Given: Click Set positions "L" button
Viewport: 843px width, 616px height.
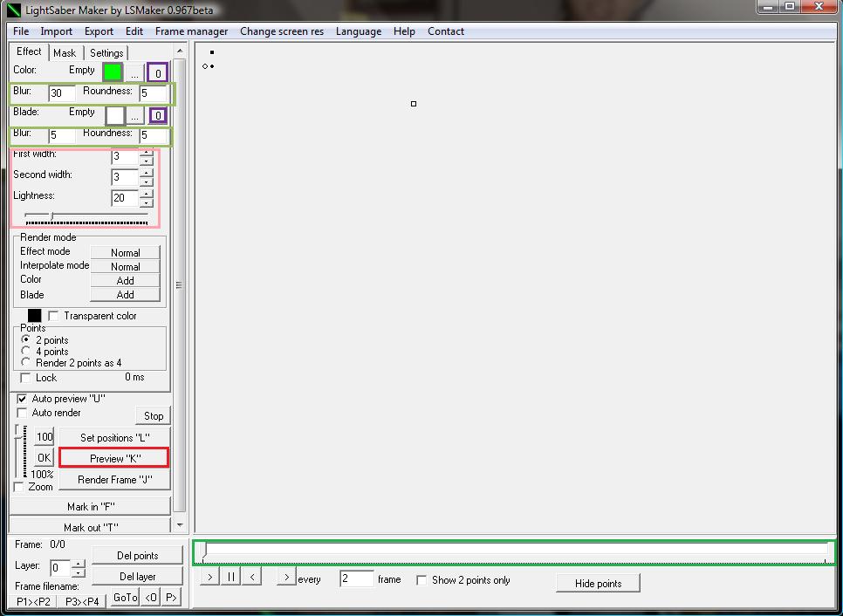Looking at the screenshot, I should tap(114, 437).
